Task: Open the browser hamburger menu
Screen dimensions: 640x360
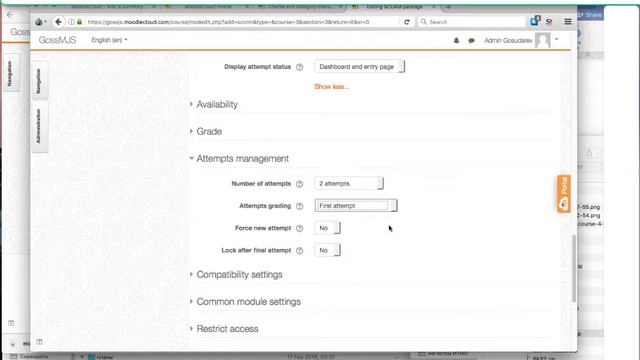Action: (568, 22)
